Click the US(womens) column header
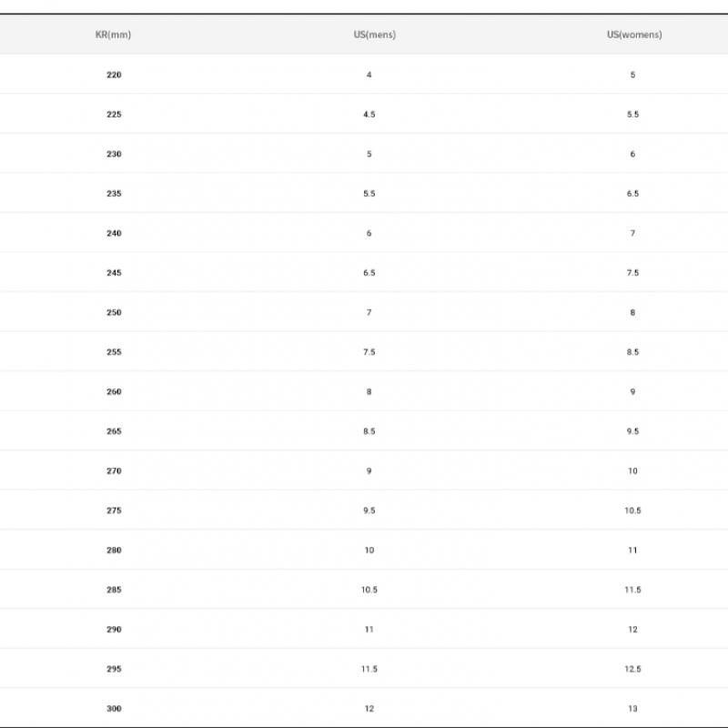 [634, 35]
